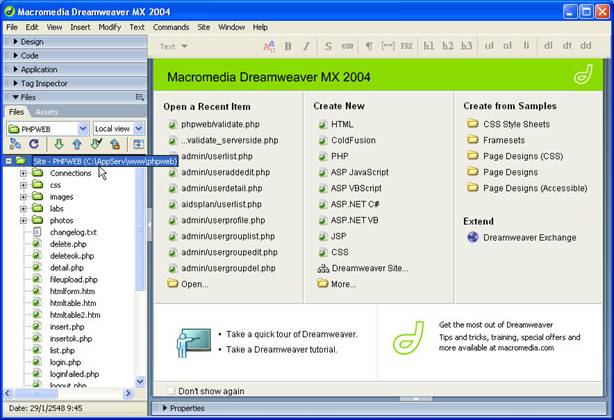Click the Heading h3 toolbar icon
The width and height of the screenshot is (614, 420).
(466, 46)
